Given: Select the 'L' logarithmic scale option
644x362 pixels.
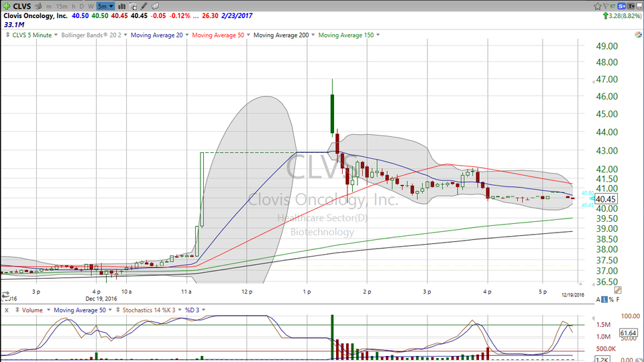Looking at the screenshot, I should (x=604, y=300).
